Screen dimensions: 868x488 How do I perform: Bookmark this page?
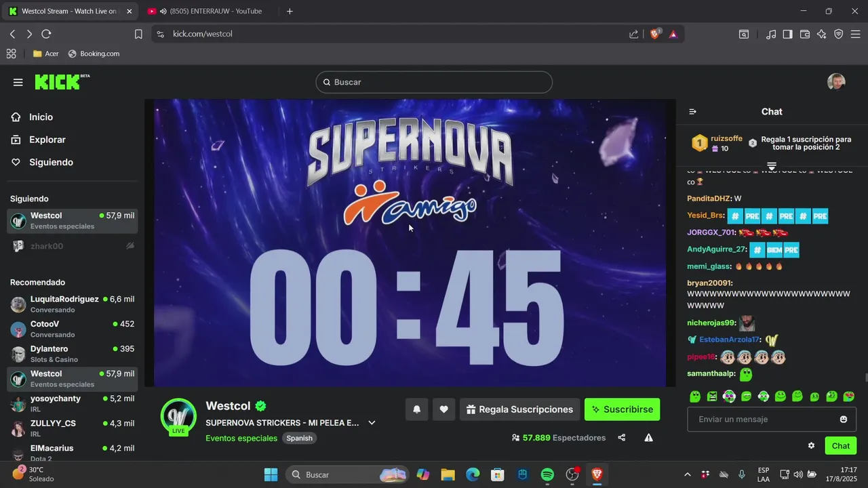[138, 34]
